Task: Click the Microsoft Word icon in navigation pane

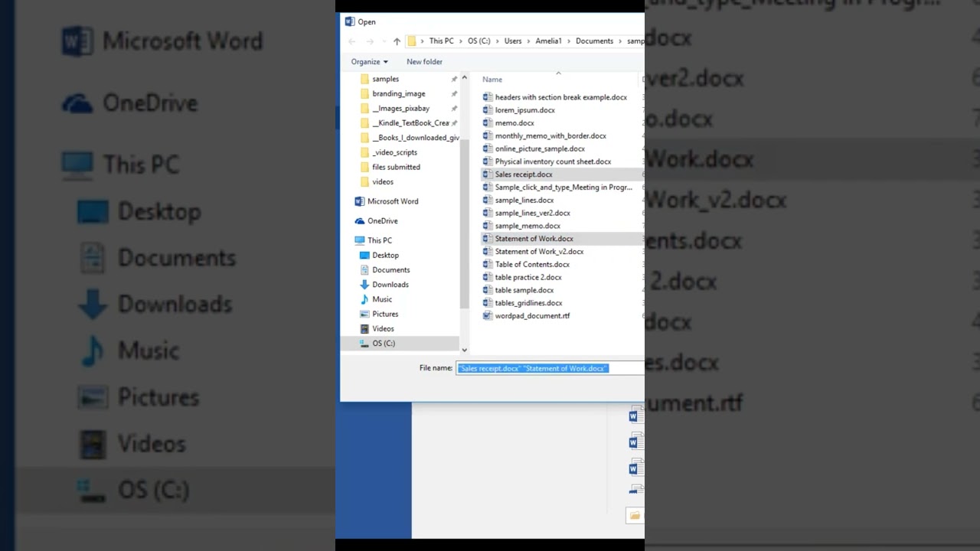Action: pos(360,201)
